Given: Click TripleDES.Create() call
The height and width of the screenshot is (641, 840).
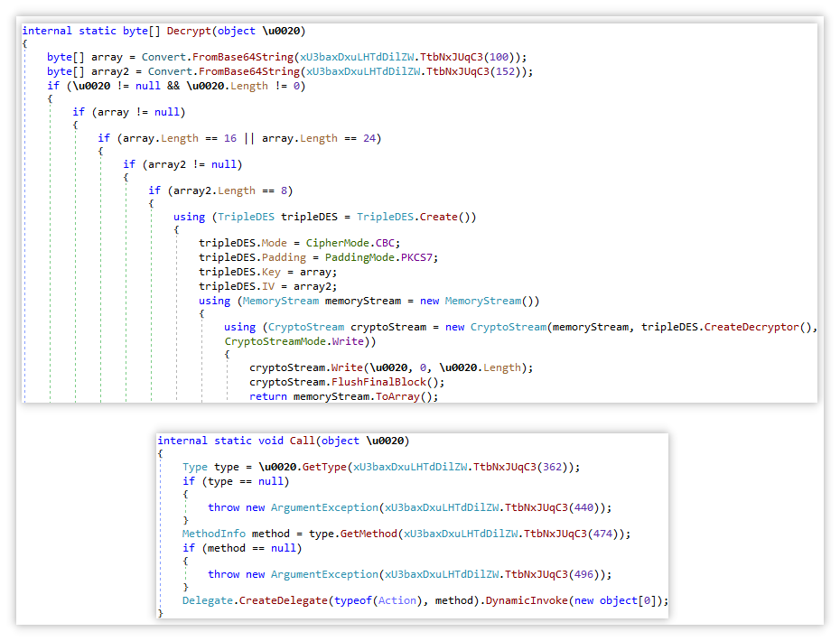Looking at the screenshot, I should [415, 217].
